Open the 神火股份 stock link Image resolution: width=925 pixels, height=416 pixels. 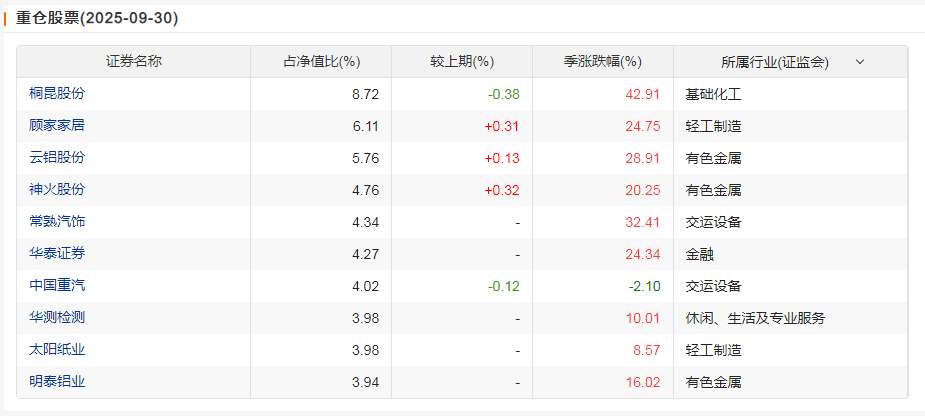[57, 189]
